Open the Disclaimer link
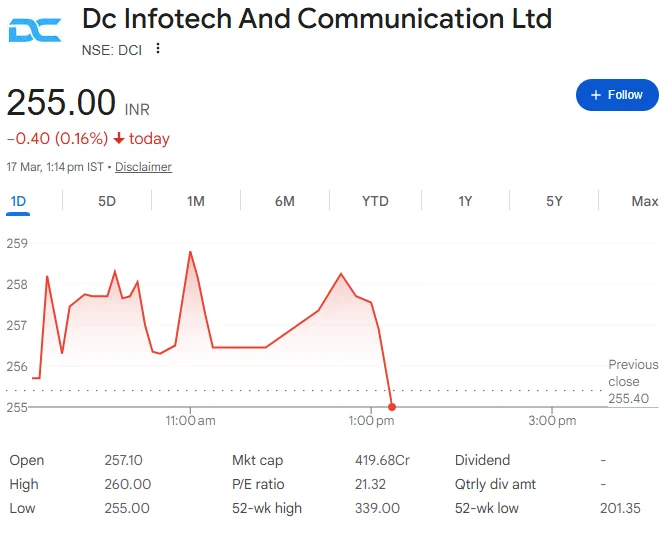This screenshot has height=555, width=671. pyautogui.click(x=143, y=166)
